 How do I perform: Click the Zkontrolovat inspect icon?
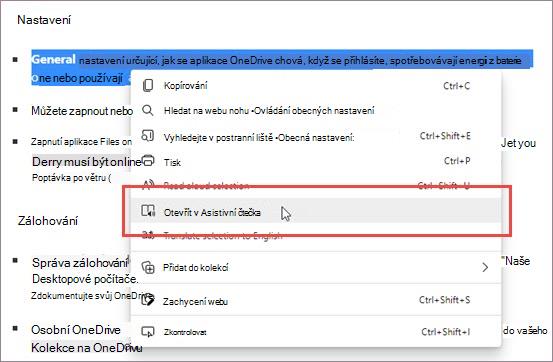[x=148, y=332]
